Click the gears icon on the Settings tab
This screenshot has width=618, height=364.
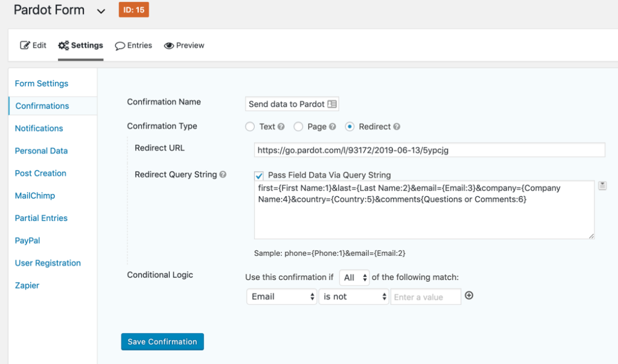63,45
